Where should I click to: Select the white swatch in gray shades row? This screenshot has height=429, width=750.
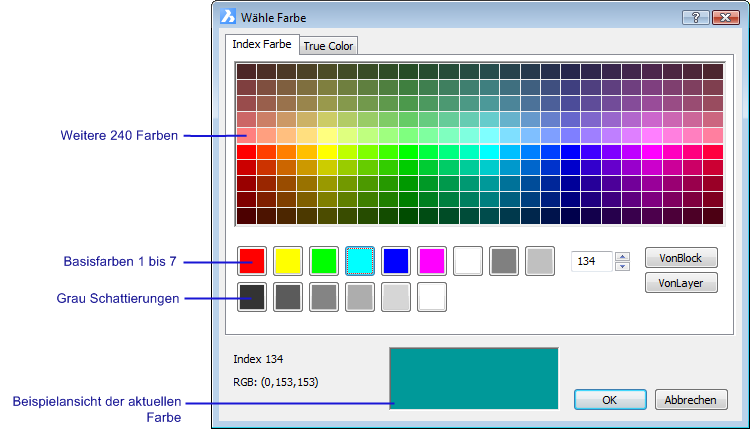tap(432, 297)
